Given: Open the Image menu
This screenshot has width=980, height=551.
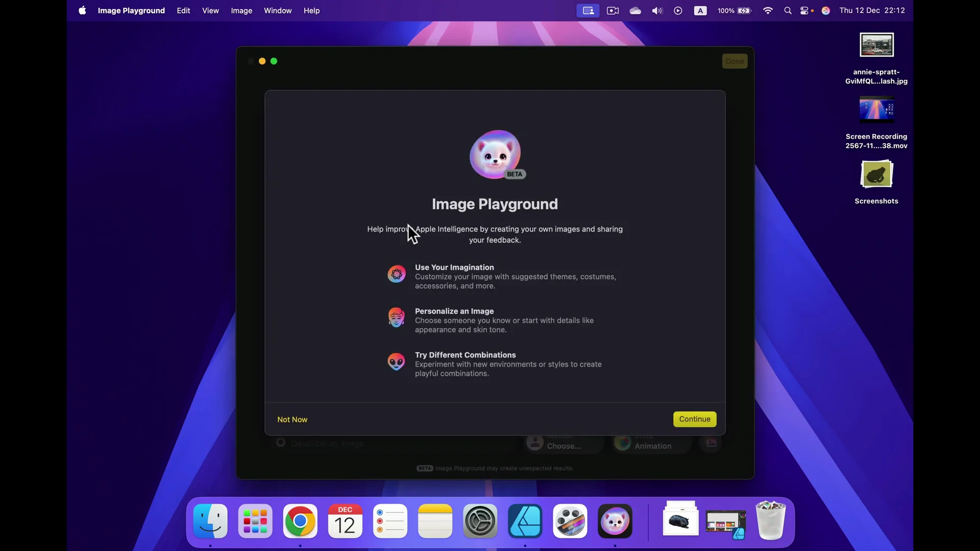Looking at the screenshot, I should pos(241,10).
